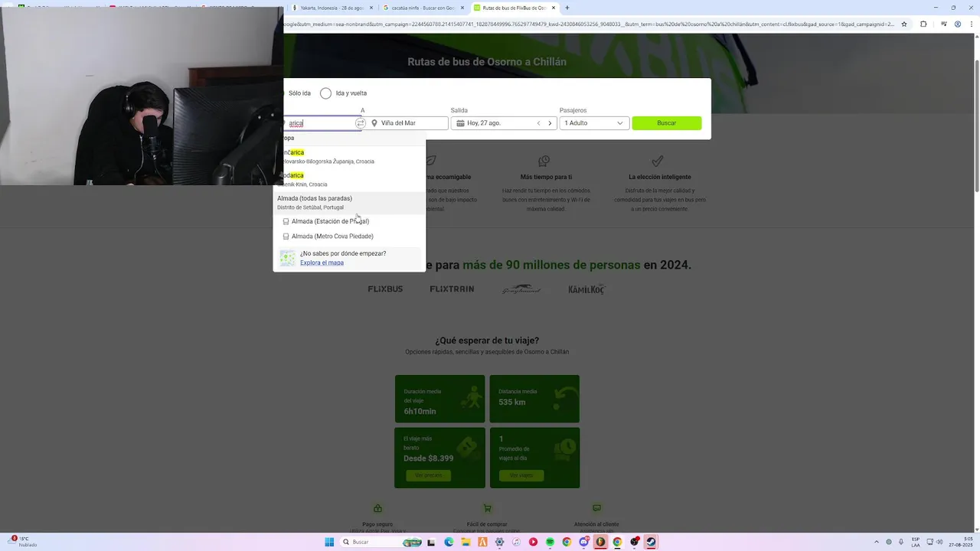
Task: Click the origin field containing arica
Action: 320,123
